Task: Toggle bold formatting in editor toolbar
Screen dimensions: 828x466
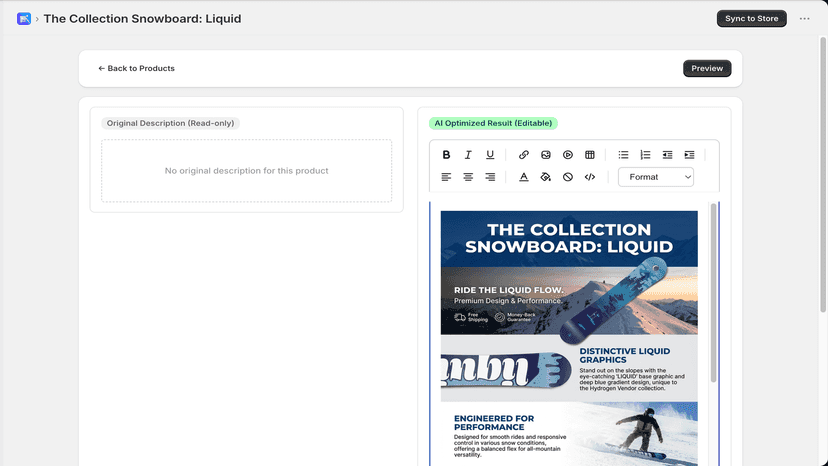Action: pos(446,155)
